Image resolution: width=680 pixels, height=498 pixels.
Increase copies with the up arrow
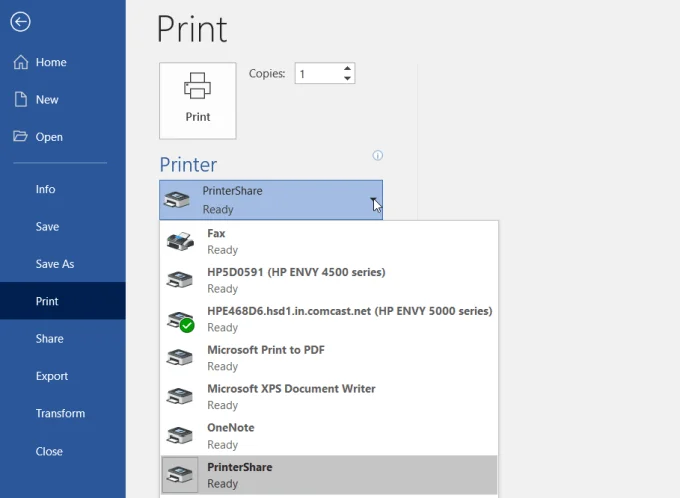(347, 69)
